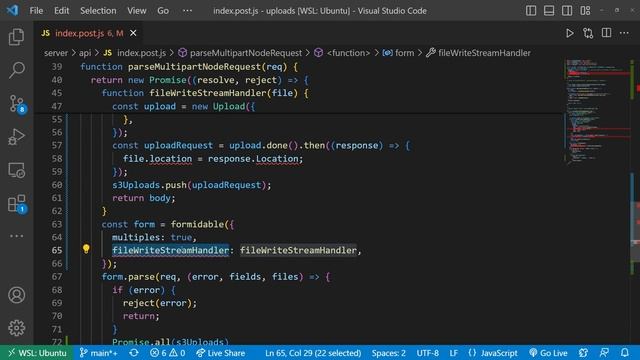Open the Explorer view in activity bar
This screenshot has height=360, width=640.
click(x=16, y=37)
